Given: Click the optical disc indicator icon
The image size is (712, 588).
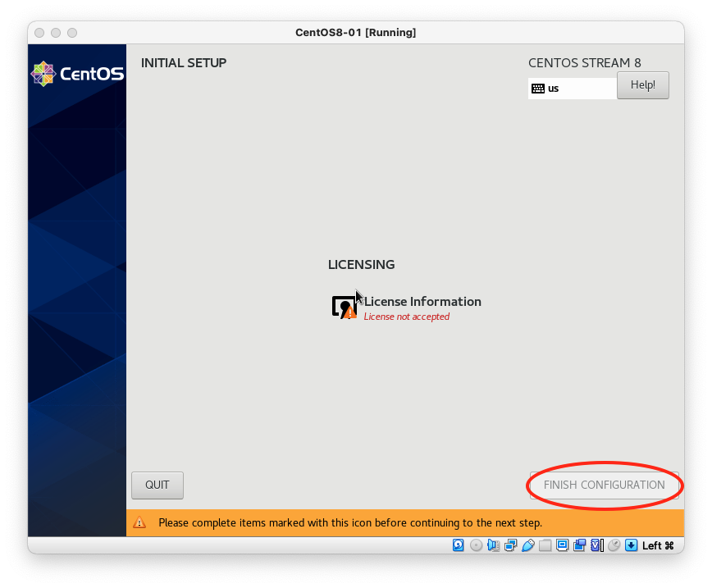Looking at the screenshot, I should click(x=476, y=545).
